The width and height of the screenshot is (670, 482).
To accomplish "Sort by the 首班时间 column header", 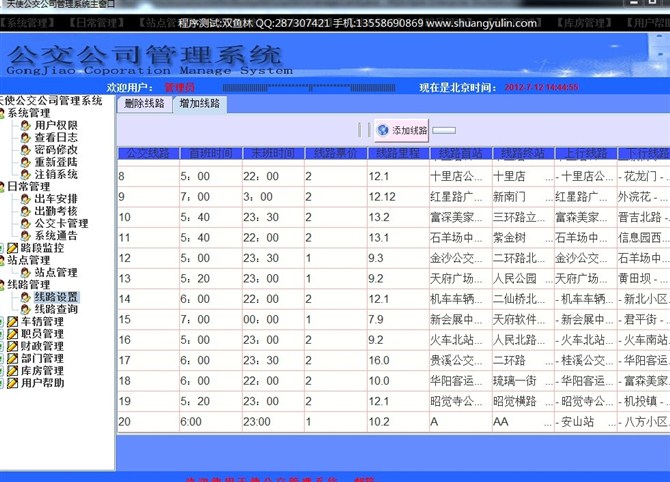I will tap(211, 153).
